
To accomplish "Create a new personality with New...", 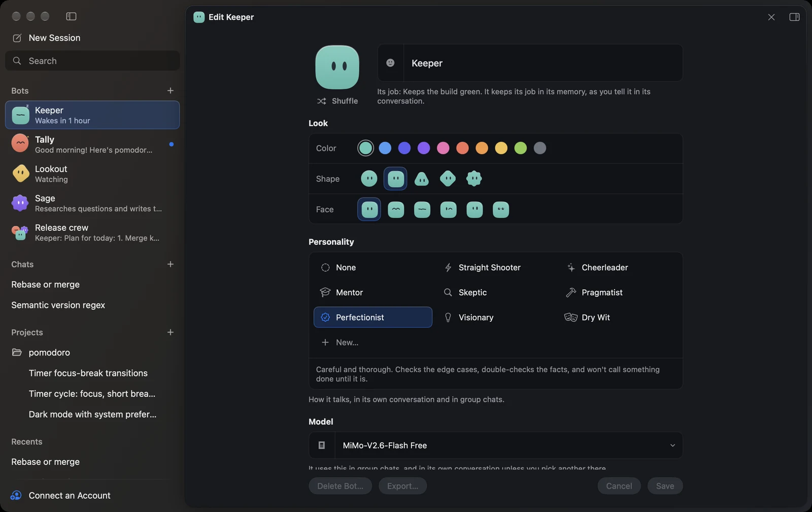I will [x=373, y=342].
